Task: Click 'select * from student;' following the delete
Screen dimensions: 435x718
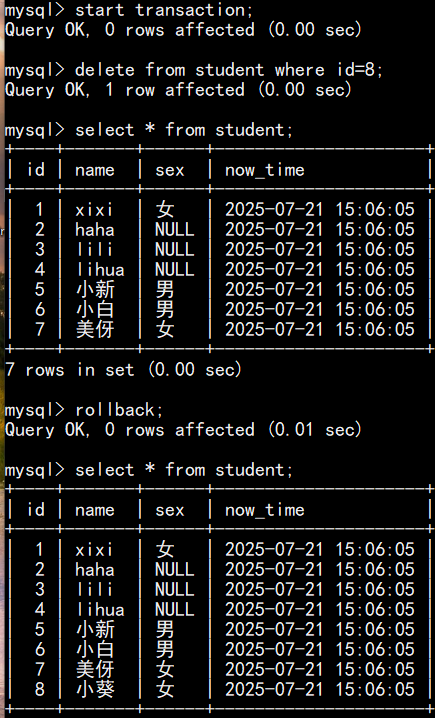Action: click(184, 130)
